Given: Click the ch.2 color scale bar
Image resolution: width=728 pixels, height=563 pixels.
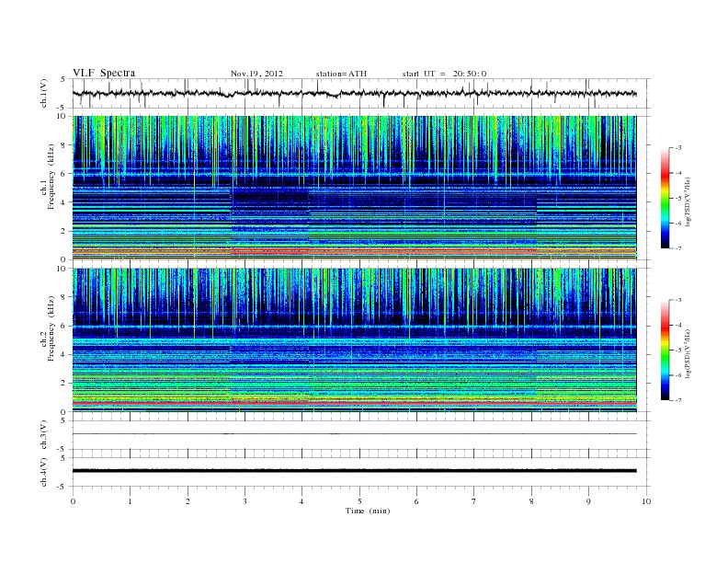Looking at the screenshot, I should (665, 350).
